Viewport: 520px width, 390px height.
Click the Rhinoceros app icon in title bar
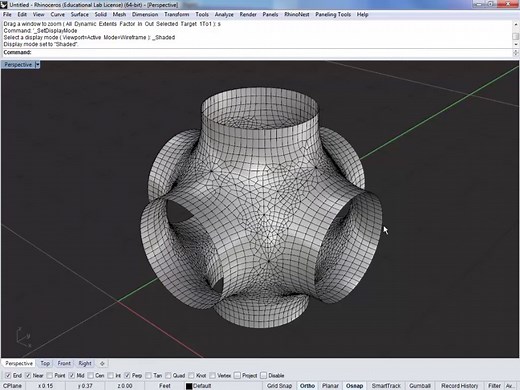pos(4,5)
